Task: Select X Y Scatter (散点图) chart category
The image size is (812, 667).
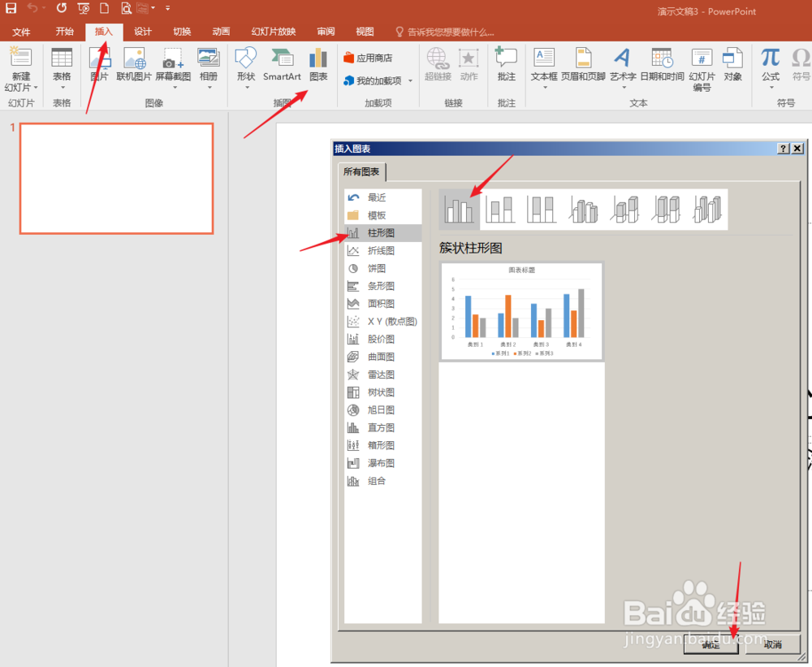Action: pyautogui.click(x=382, y=322)
